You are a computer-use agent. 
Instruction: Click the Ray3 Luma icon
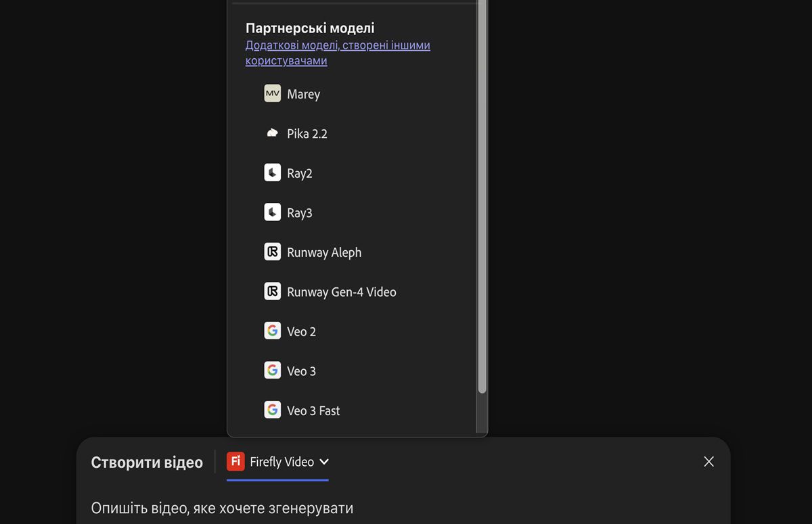(272, 212)
